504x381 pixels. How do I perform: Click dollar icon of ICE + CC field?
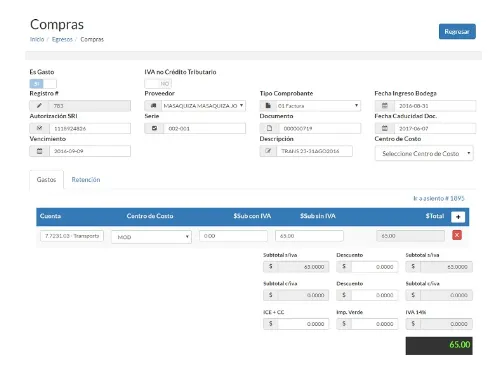[271, 323]
